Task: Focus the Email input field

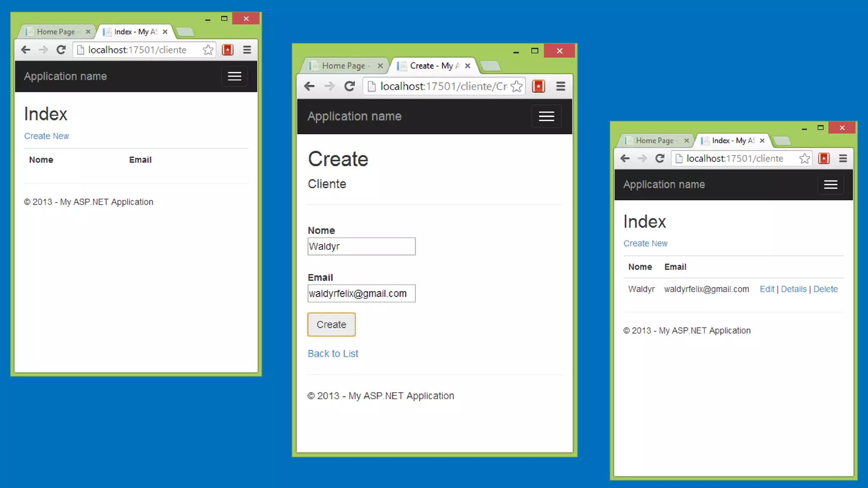Action: [x=361, y=293]
